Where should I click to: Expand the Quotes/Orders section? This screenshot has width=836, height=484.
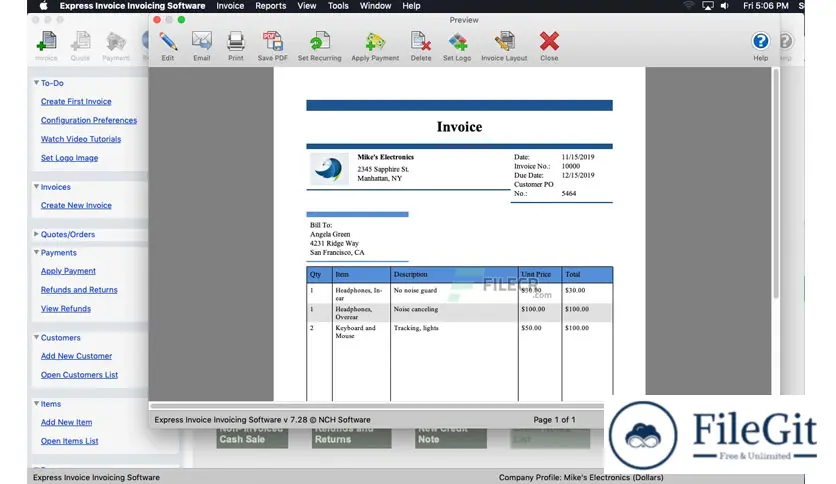pyautogui.click(x=36, y=234)
